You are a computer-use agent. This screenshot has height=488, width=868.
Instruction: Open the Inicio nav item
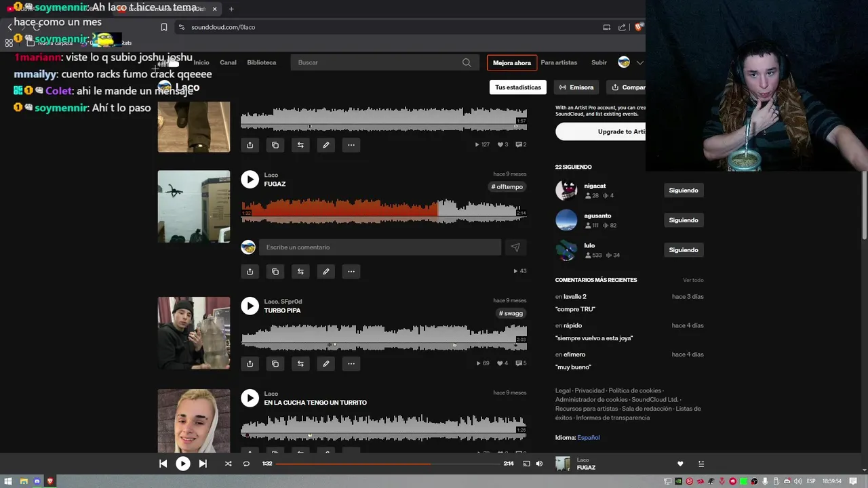pyautogui.click(x=201, y=62)
